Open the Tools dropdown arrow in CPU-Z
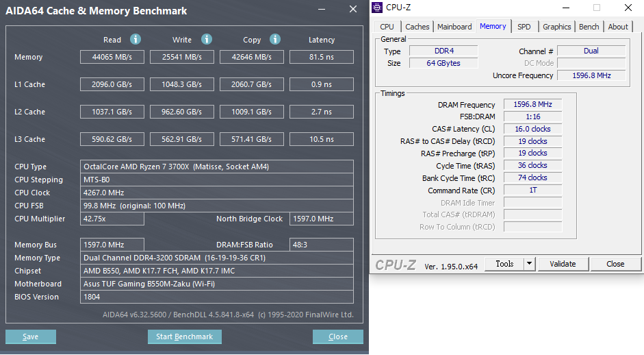 (x=530, y=264)
